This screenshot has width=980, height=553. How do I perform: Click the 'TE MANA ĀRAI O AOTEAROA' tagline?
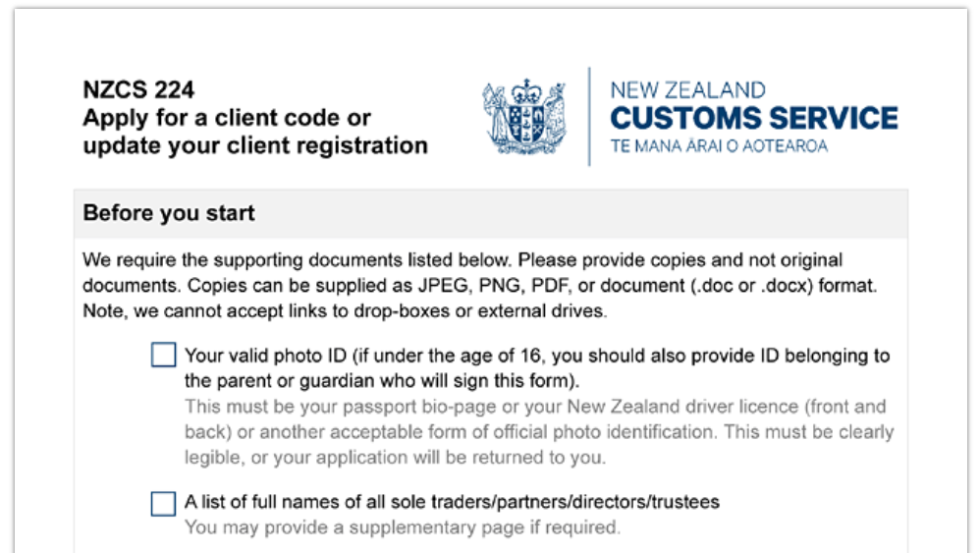click(719, 146)
